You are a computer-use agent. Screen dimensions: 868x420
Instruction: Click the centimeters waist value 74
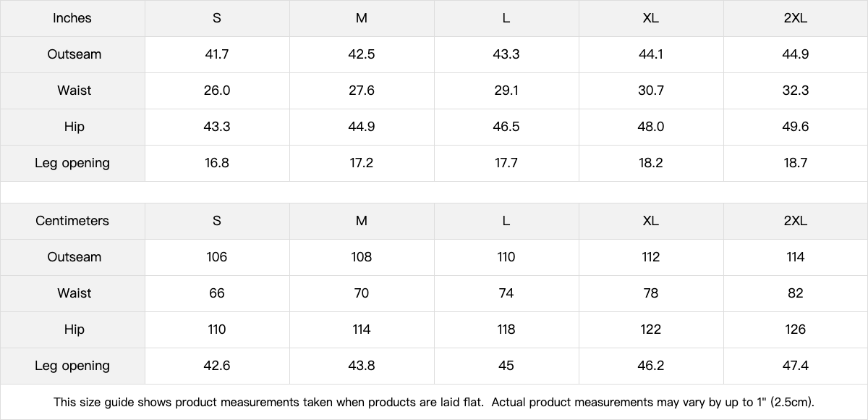click(506, 293)
